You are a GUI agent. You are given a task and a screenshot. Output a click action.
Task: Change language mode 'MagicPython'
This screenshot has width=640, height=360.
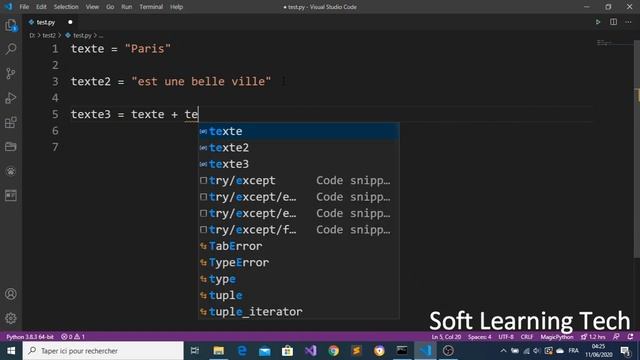coord(557,337)
